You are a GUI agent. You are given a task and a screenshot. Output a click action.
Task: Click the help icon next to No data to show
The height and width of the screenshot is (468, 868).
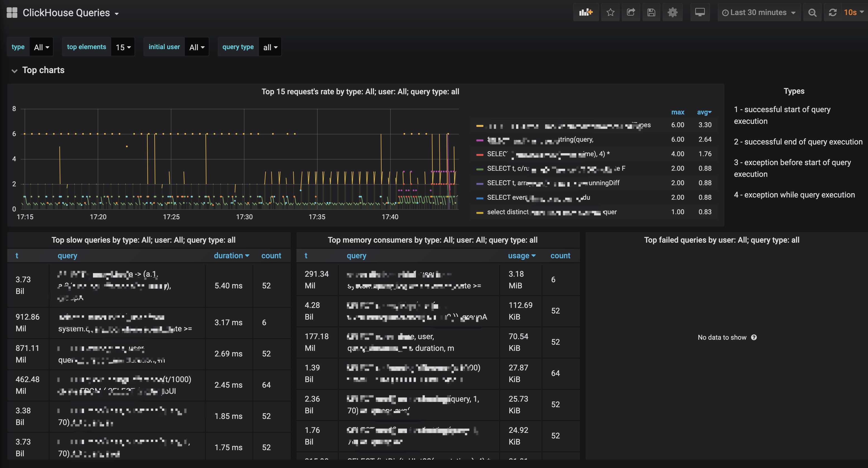click(x=754, y=337)
